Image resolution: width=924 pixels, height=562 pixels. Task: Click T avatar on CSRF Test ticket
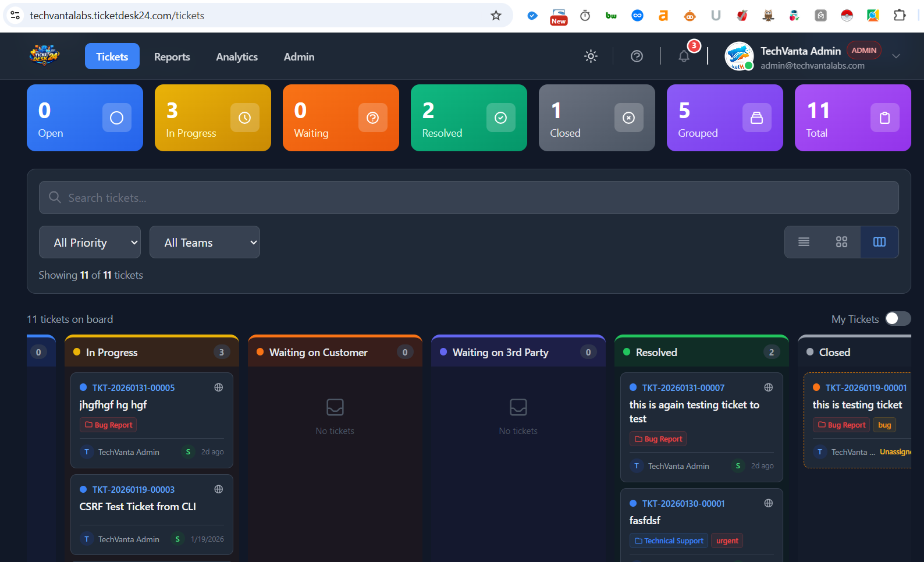pos(87,539)
